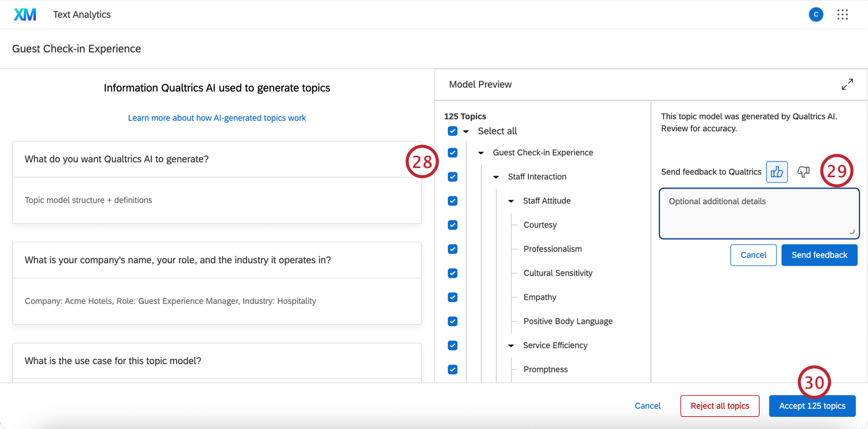
Task: Expand the Model Preview panel fullscreen
Action: [847, 84]
